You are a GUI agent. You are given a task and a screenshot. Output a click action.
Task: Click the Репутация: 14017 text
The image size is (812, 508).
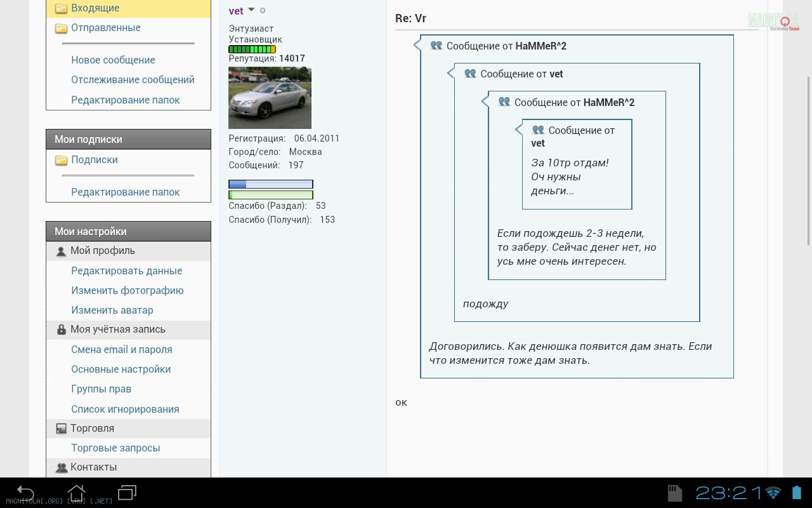click(266, 58)
